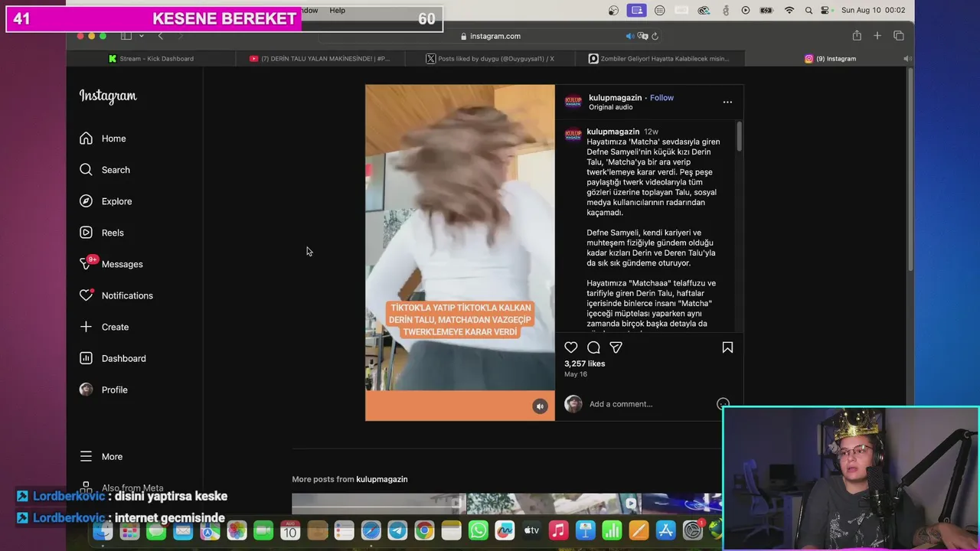
Task: Open post options three-dots menu
Action: [x=727, y=102]
